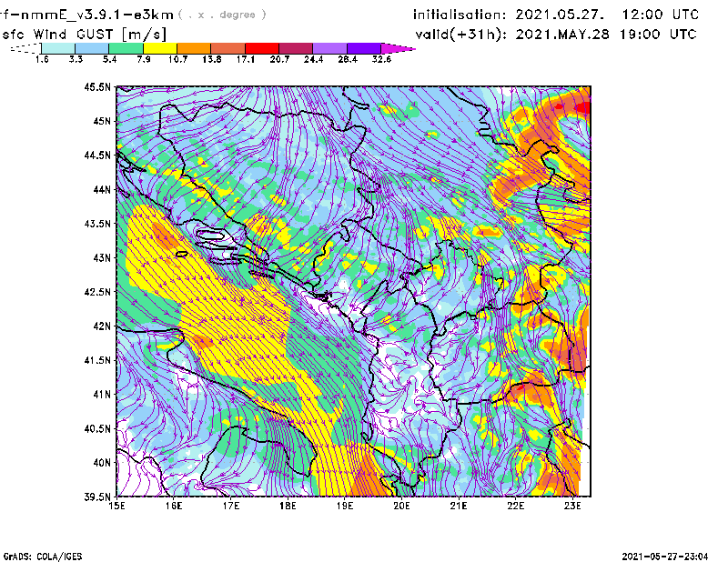This screenshot has height=562, width=728.
Task: Click the legend value 7.9
Action: pyautogui.click(x=144, y=59)
